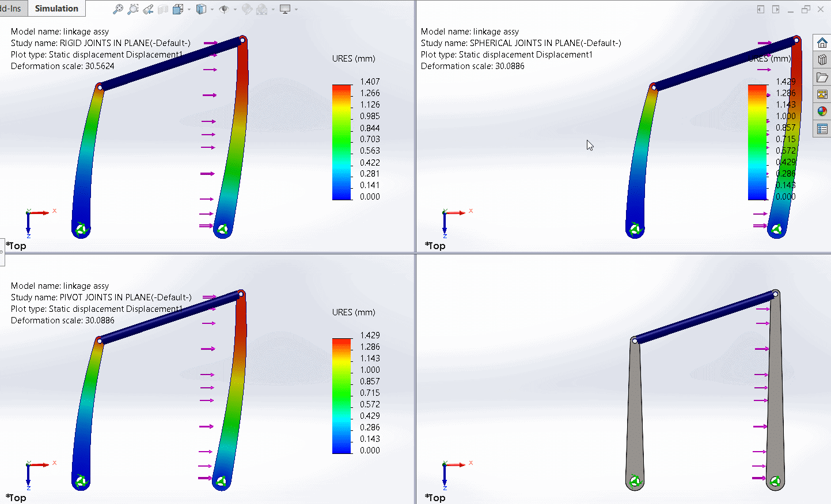Switch to the Simulation tab

coord(56,8)
